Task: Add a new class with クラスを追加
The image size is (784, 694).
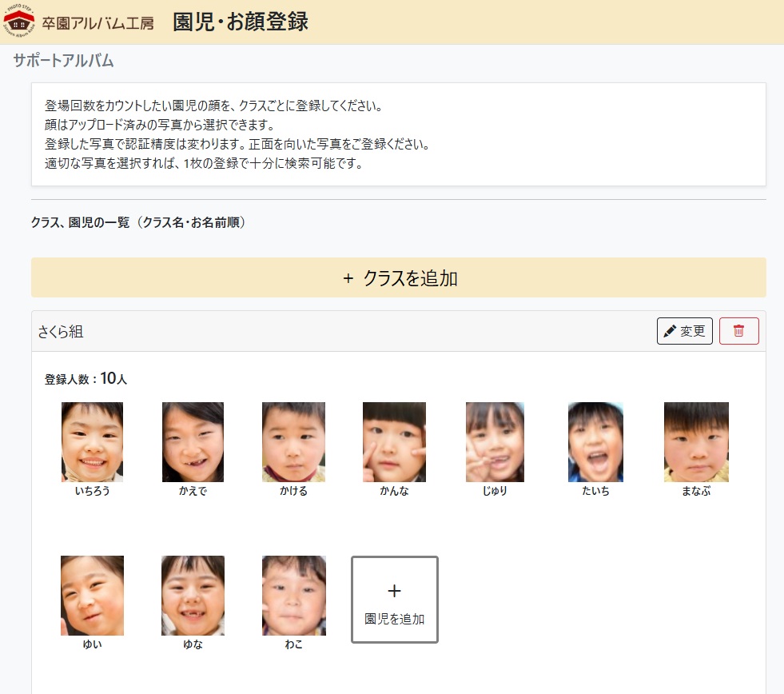Action: click(x=399, y=277)
